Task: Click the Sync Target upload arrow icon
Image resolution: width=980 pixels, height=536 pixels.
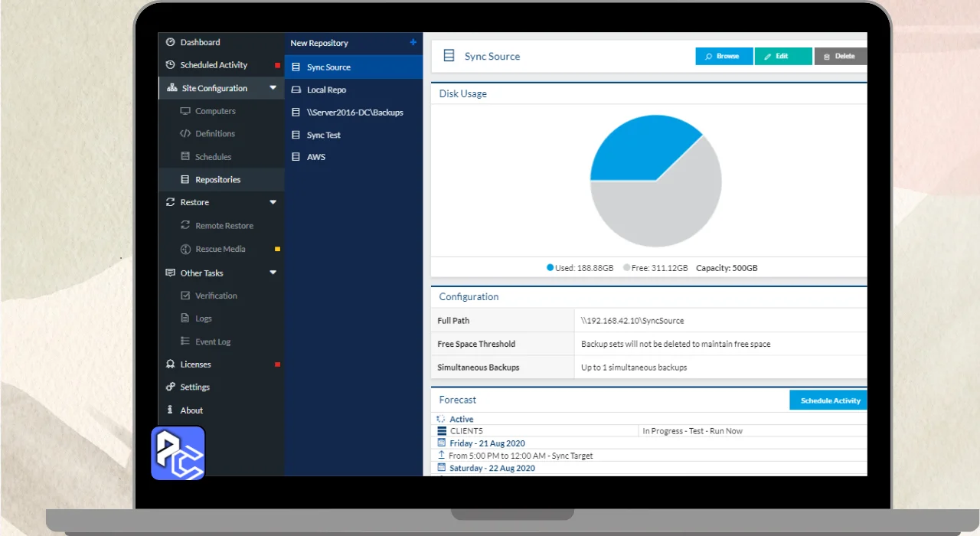Action: pos(441,456)
